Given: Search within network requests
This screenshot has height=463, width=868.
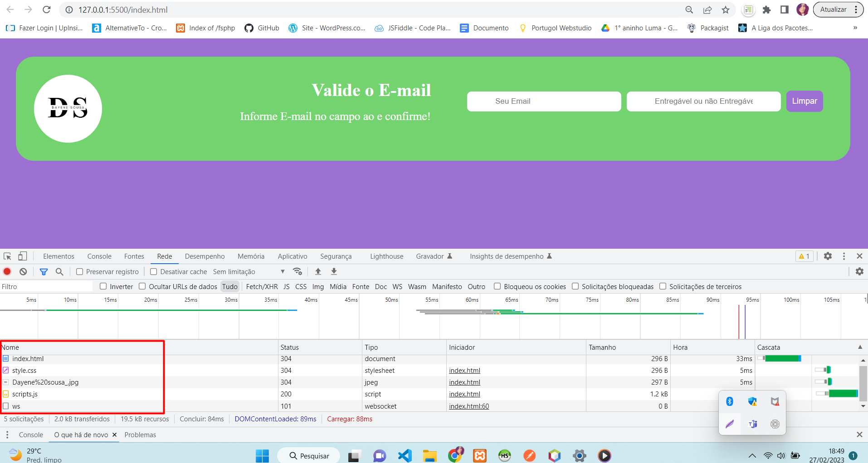Looking at the screenshot, I should click(59, 271).
